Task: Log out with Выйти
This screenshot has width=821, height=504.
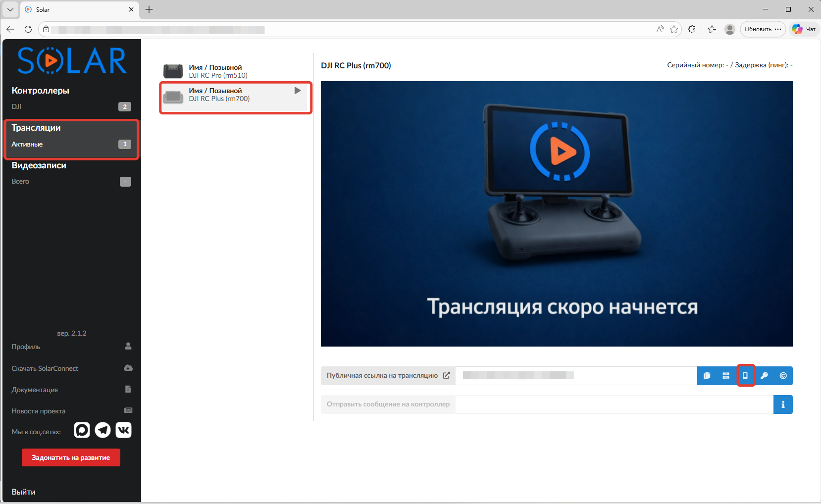Action: 24,492
